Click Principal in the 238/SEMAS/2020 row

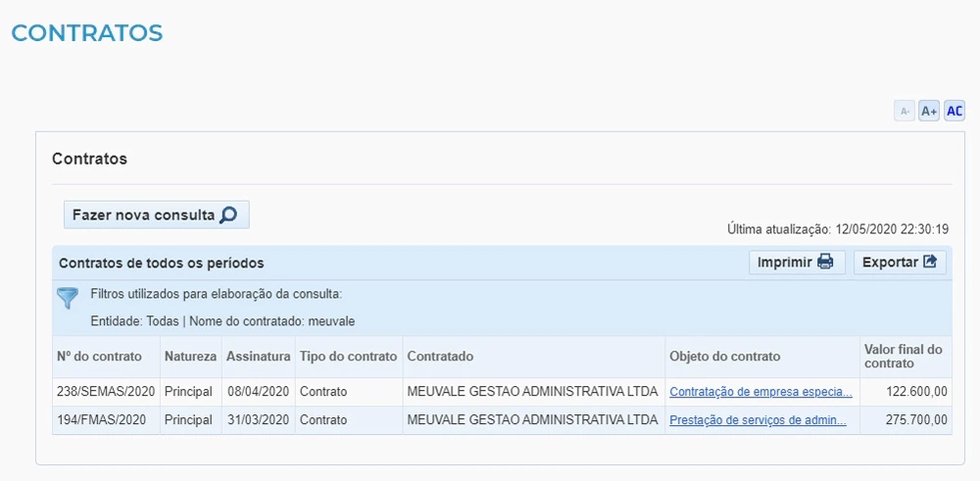(189, 392)
